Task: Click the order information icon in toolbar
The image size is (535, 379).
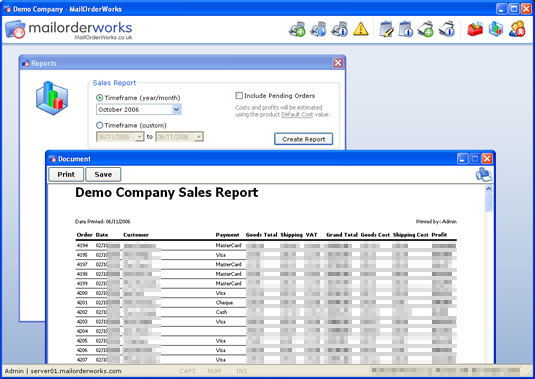Action: coord(339,29)
